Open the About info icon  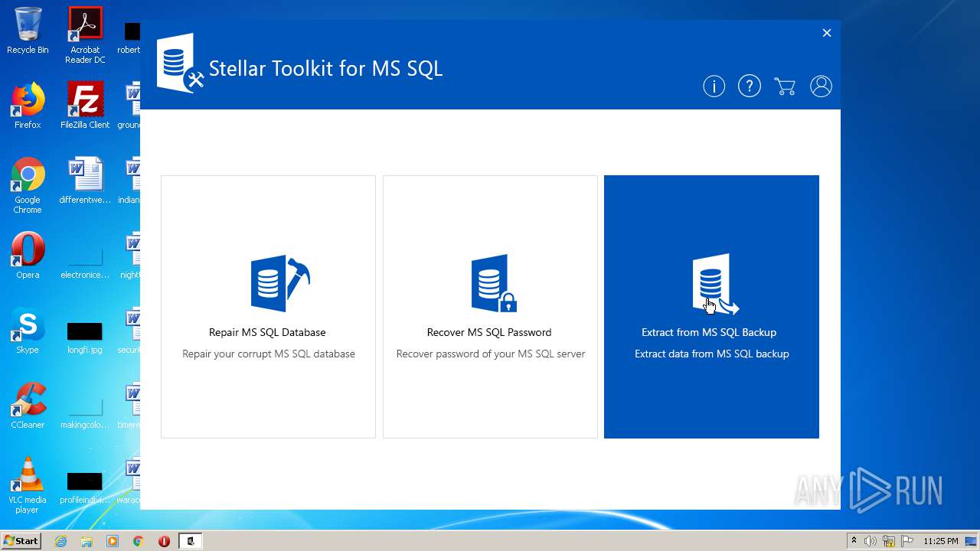pos(714,86)
